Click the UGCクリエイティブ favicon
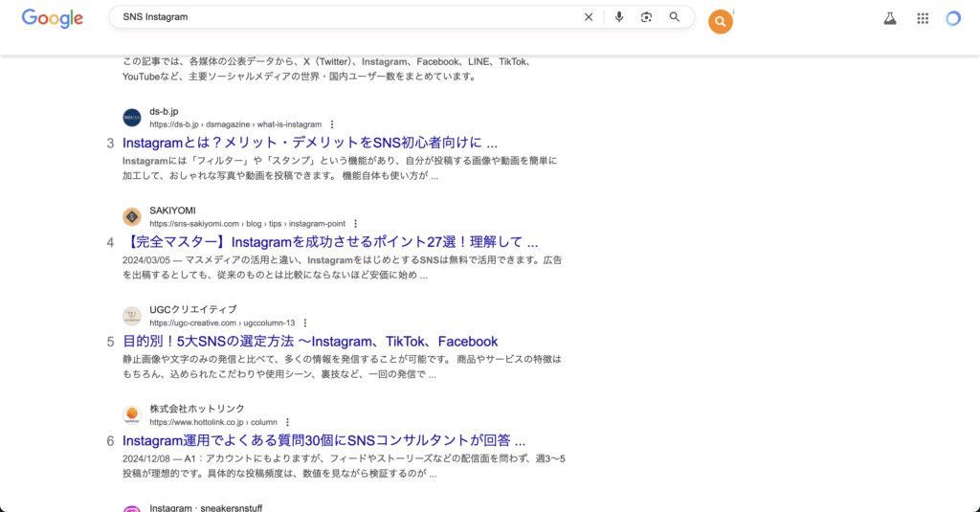Image resolution: width=980 pixels, height=512 pixels. pos(132,316)
